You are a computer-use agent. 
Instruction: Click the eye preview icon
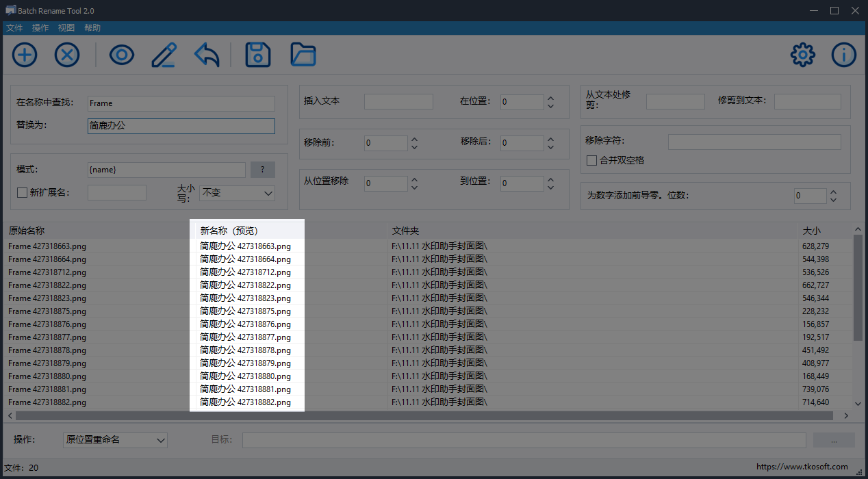[x=122, y=55]
